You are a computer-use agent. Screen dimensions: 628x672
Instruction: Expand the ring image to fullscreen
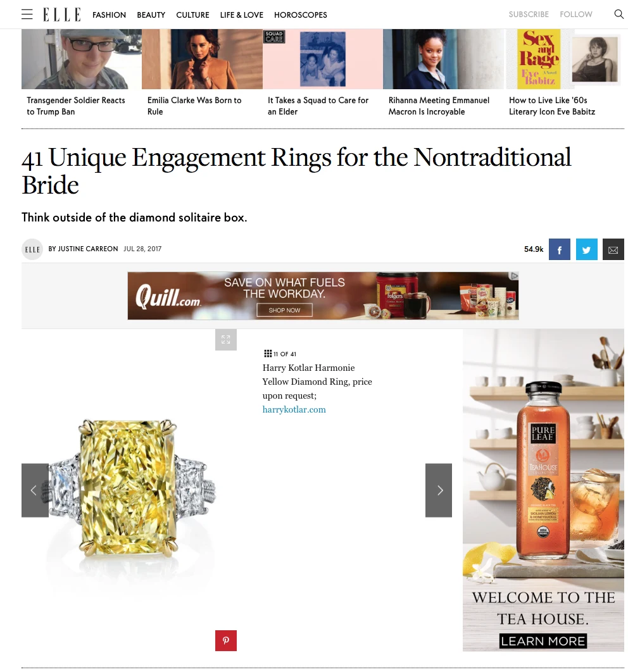click(x=226, y=340)
